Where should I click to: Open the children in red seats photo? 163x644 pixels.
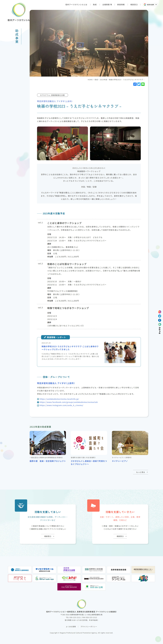(x=63, y=143)
